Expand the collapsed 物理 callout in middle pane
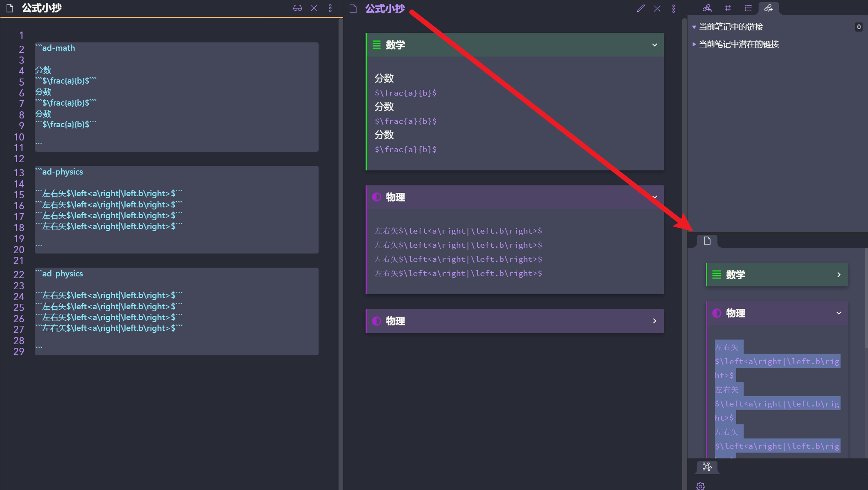 point(655,321)
